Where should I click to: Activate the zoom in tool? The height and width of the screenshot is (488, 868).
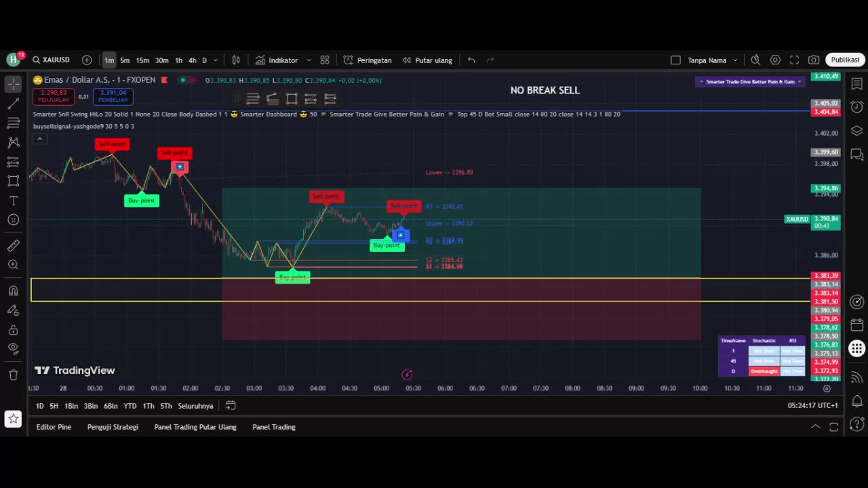pyautogui.click(x=13, y=265)
